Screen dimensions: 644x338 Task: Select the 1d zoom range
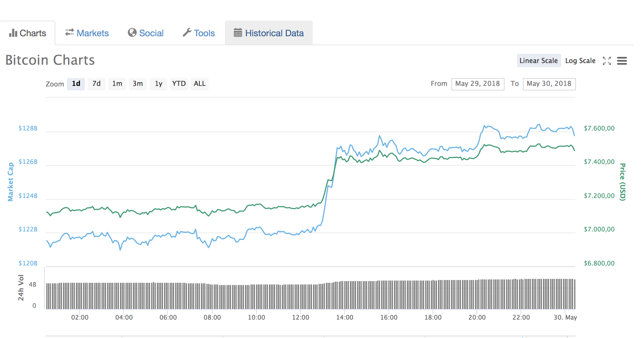point(76,84)
